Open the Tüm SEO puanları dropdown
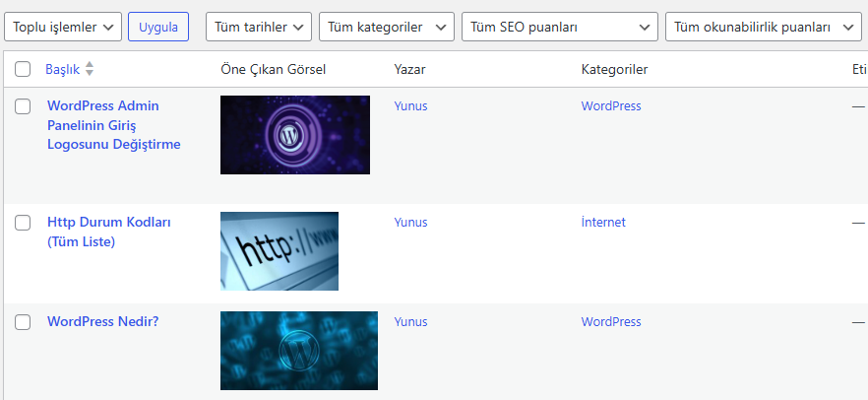The width and height of the screenshot is (868, 400). click(560, 27)
